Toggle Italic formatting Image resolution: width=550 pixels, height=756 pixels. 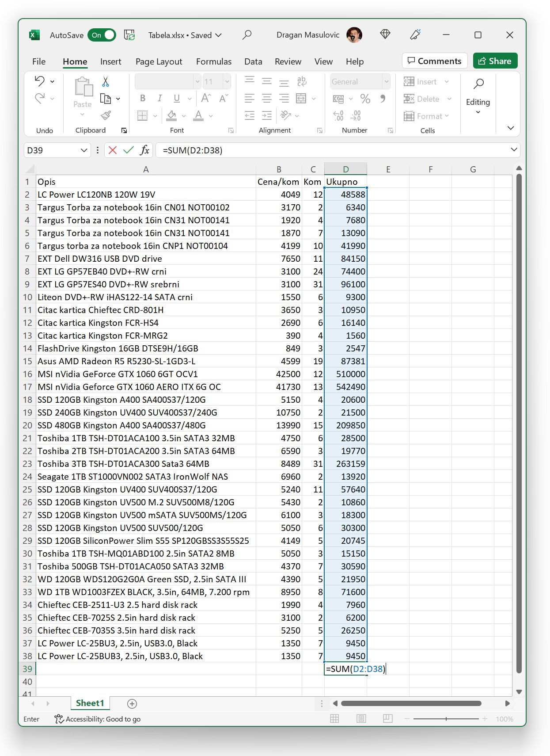coord(159,98)
